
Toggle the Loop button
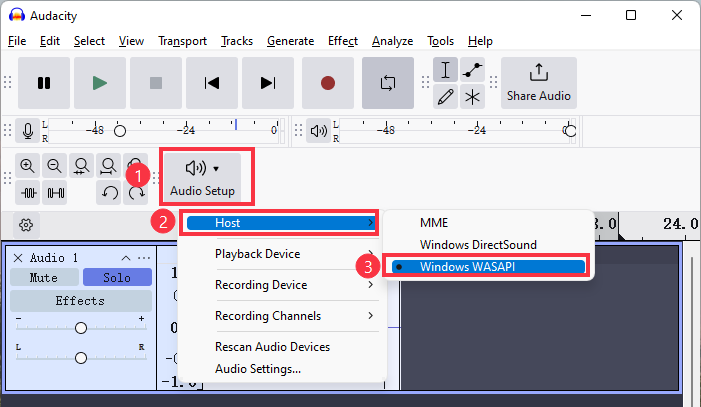(x=388, y=83)
